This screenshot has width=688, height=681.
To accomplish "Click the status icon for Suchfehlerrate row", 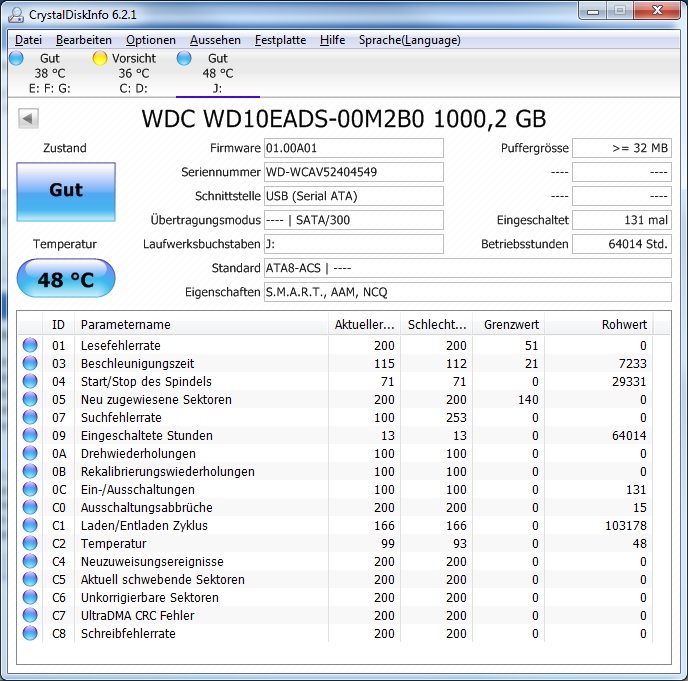I will coord(30,417).
